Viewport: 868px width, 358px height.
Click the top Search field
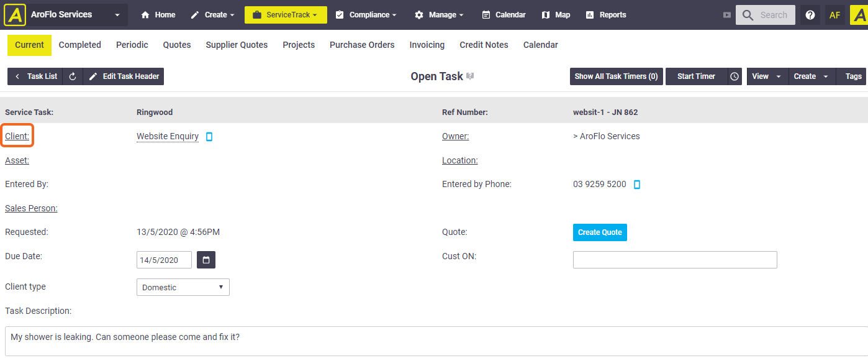coord(766,15)
